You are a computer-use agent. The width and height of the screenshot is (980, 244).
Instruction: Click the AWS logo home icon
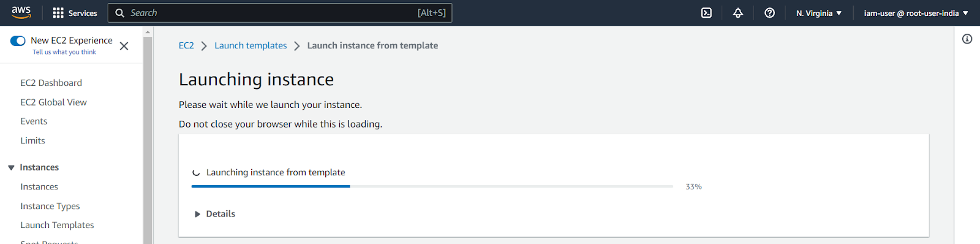coord(21,12)
